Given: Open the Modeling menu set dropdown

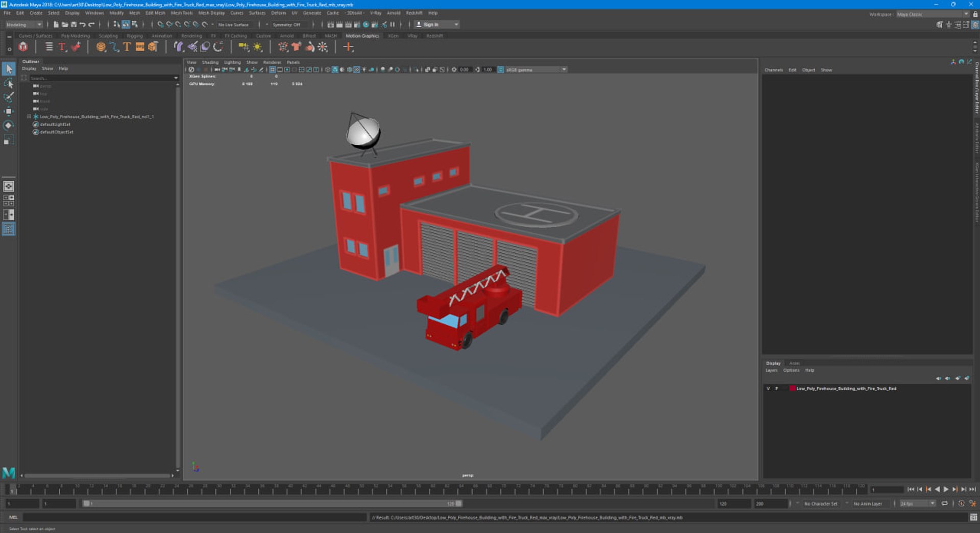Looking at the screenshot, I should tap(23, 25).
